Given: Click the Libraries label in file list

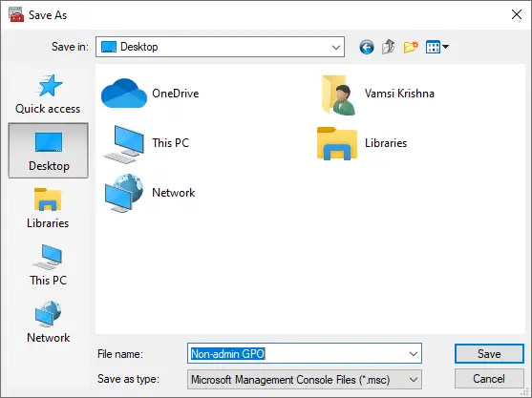Looking at the screenshot, I should pos(386,143).
